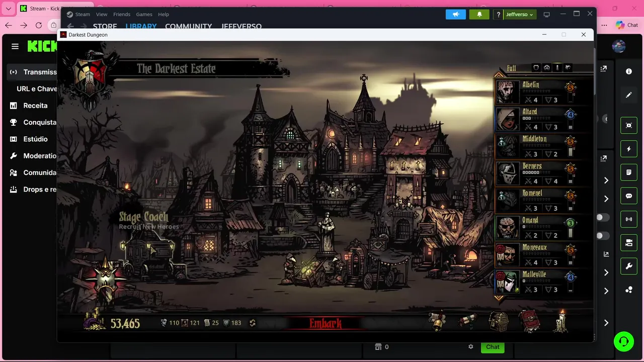Click the statue in town center
This screenshot has height=362, width=644.
(x=328, y=232)
